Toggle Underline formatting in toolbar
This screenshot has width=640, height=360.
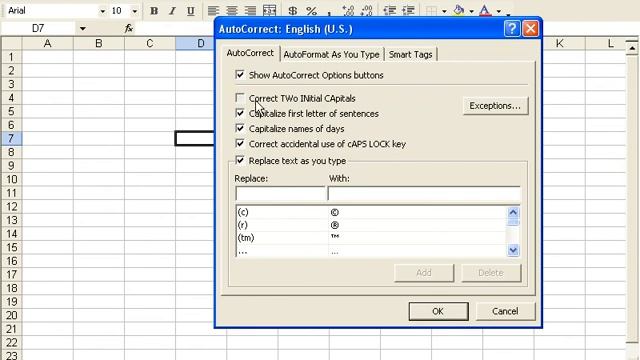(x=190, y=11)
